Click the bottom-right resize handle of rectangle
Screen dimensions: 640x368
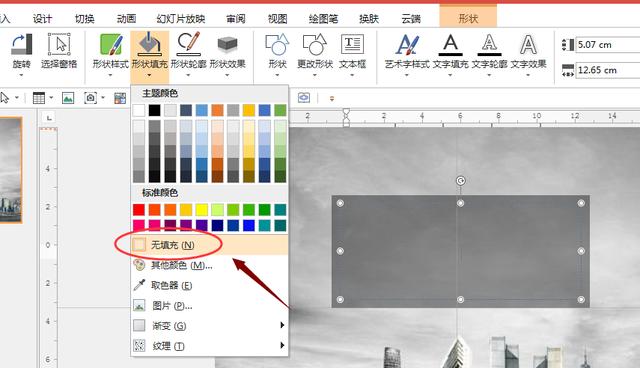pyautogui.click(x=581, y=299)
